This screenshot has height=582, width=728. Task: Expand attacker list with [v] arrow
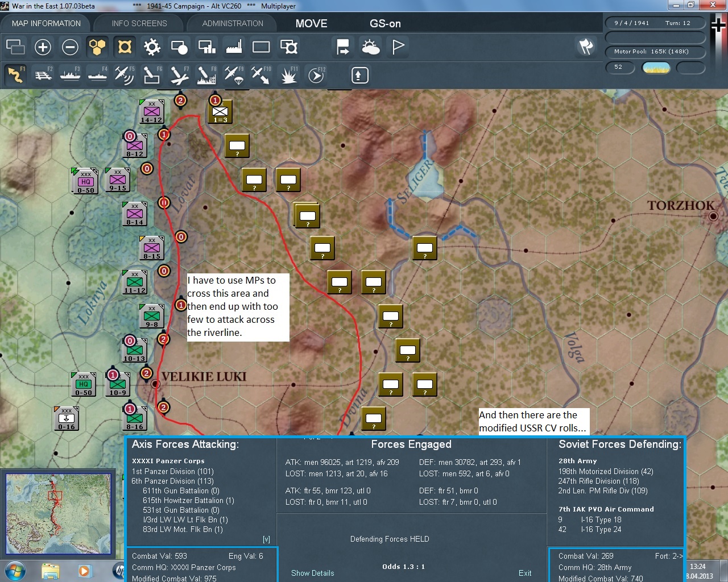pos(266,539)
